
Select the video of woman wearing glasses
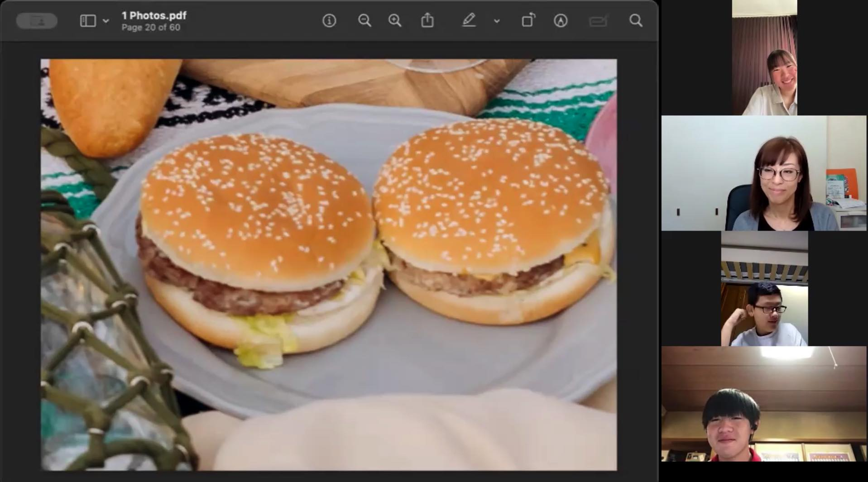tap(763, 173)
